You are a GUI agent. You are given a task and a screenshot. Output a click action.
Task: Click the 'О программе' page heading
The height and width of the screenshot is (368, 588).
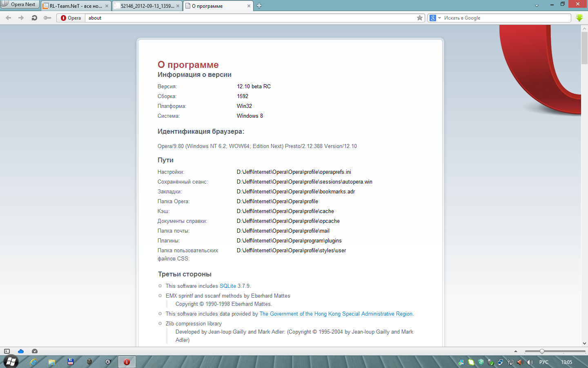(x=188, y=65)
